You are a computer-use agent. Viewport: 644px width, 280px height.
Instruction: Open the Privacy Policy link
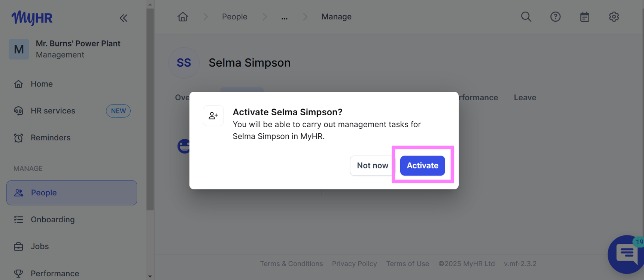(354, 264)
